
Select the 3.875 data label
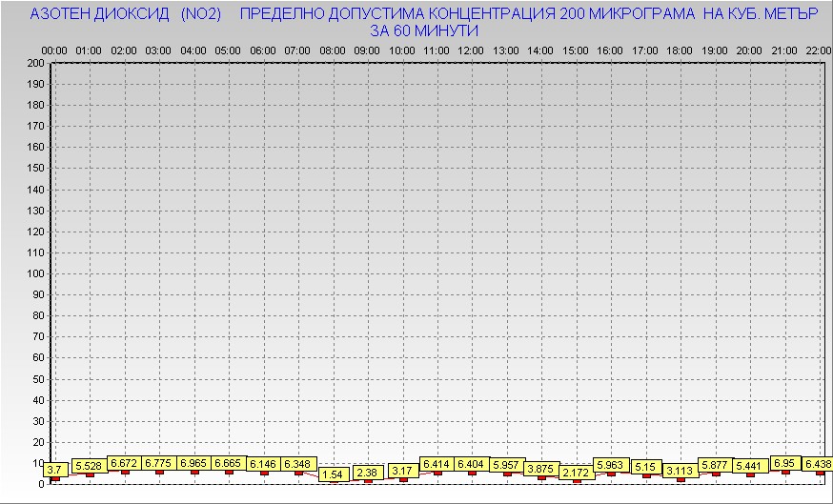point(541,469)
